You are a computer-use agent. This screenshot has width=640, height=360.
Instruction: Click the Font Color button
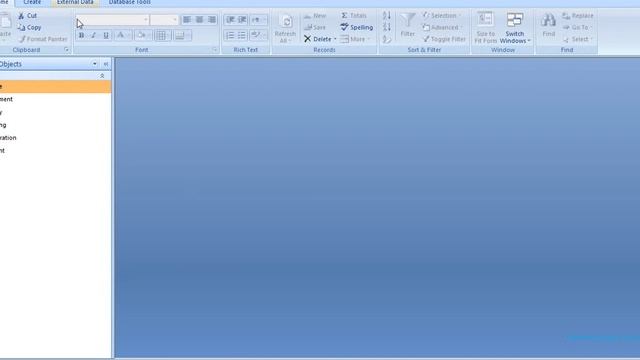120,36
